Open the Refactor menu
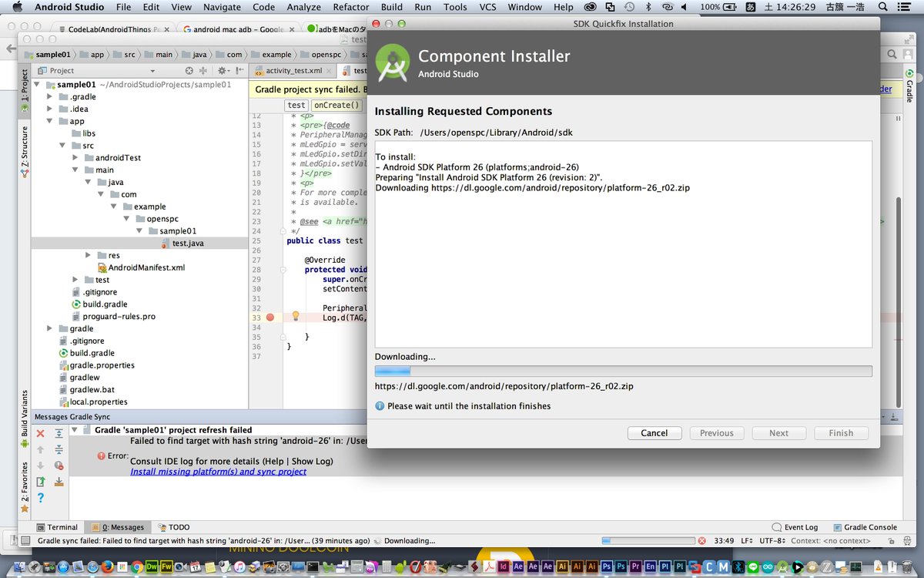Viewport: 924px width, 578px height. (350, 7)
